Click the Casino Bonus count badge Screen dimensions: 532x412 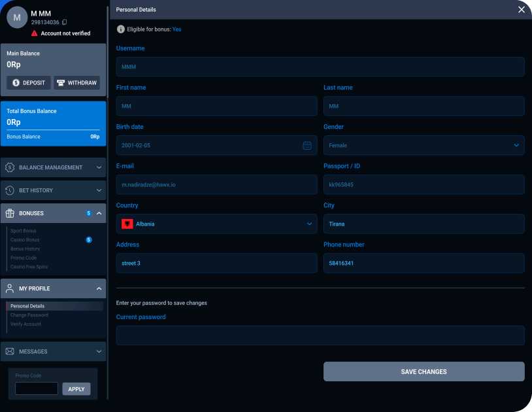[x=89, y=240]
